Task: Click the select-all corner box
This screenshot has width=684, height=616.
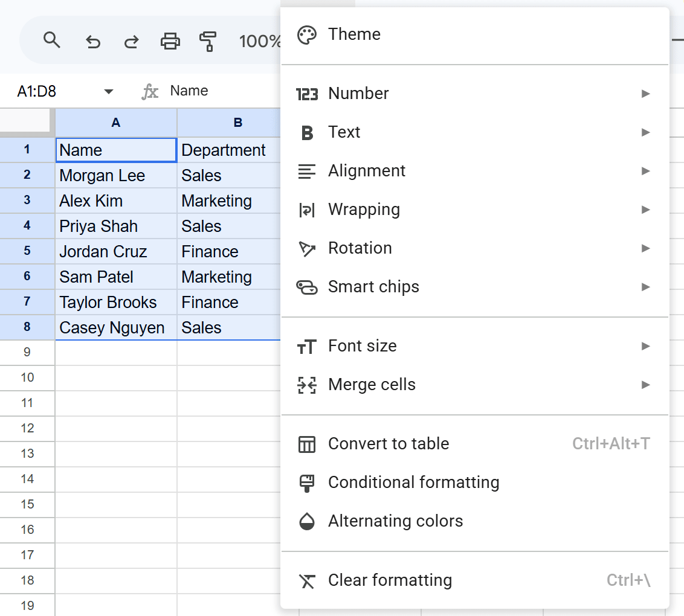Action: pyautogui.click(x=25, y=121)
